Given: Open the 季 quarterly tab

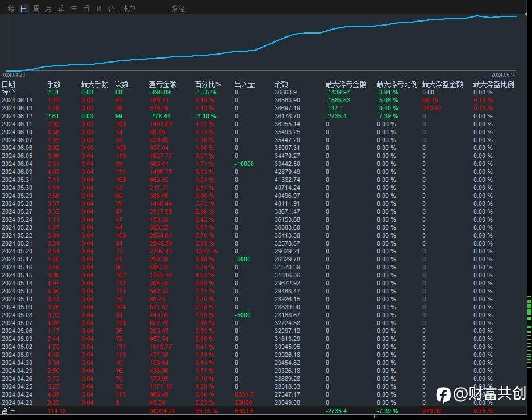Looking at the screenshot, I should point(61,9).
